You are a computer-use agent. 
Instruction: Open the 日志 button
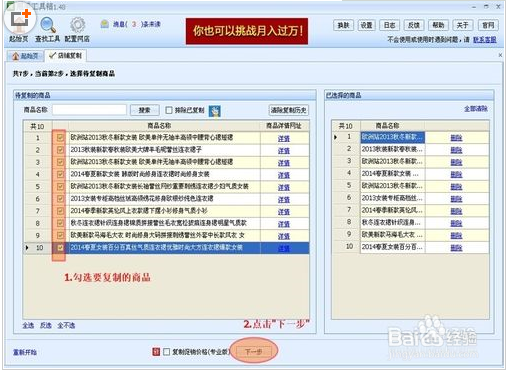pyautogui.click(x=389, y=25)
